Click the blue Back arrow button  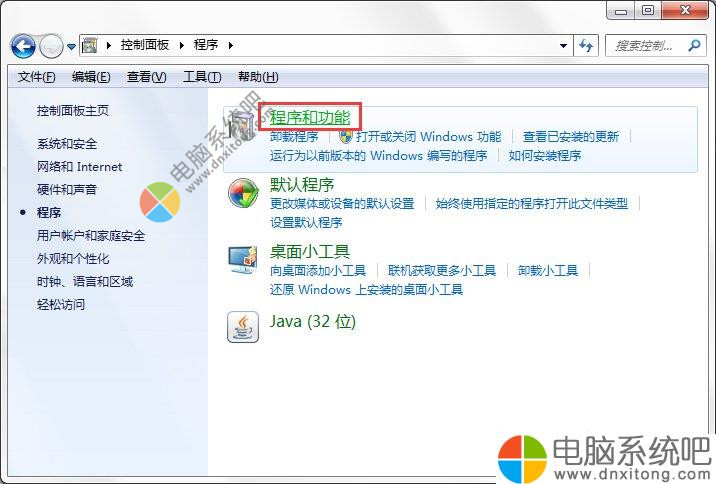point(23,46)
